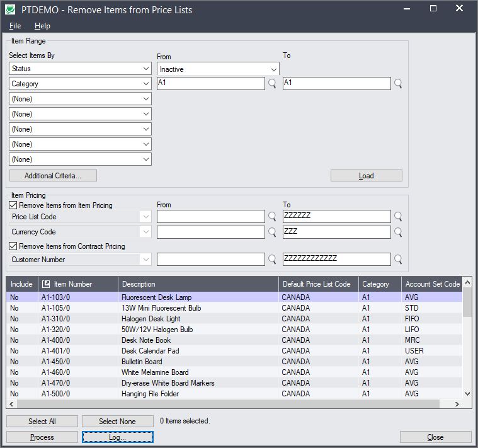
Task: Click the finder icon beside Category To field
Action: pyautogui.click(x=398, y=84)
